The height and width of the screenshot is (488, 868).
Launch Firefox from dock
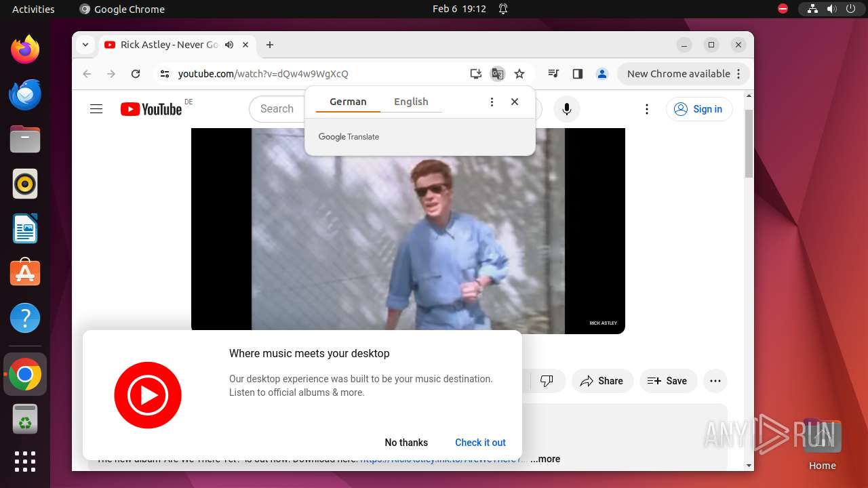(25, 49)
